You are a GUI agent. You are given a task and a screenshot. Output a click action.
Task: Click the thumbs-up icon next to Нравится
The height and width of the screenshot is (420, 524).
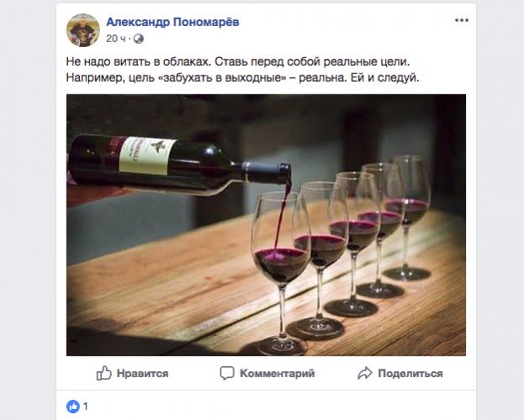click(103, 373)
